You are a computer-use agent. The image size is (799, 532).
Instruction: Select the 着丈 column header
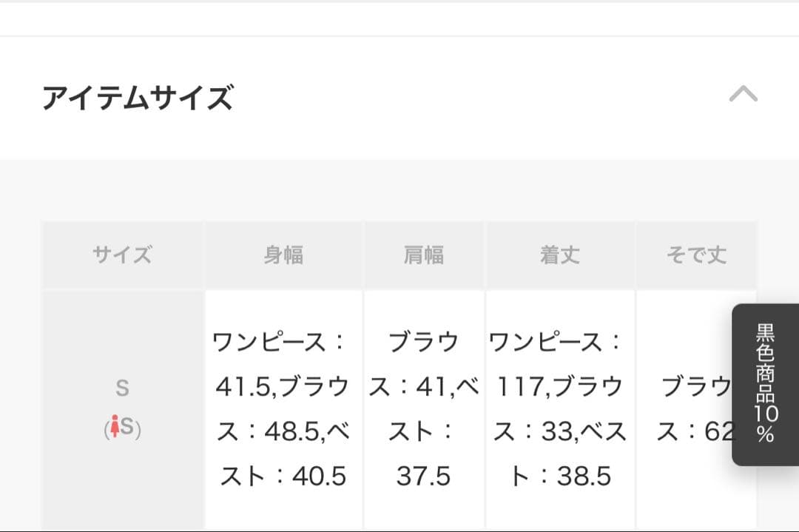(x=559, y=255)
